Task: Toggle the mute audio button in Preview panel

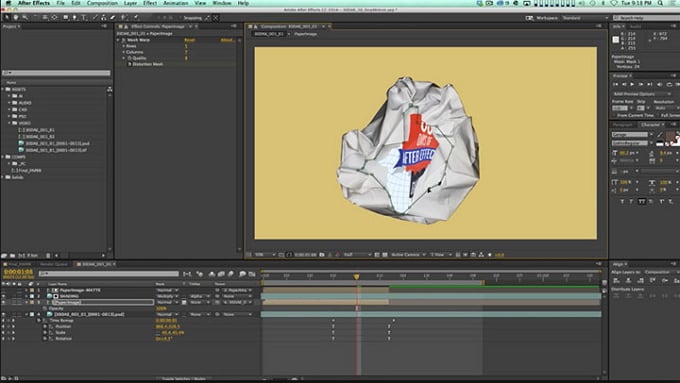Action: [x=660, y=85]
